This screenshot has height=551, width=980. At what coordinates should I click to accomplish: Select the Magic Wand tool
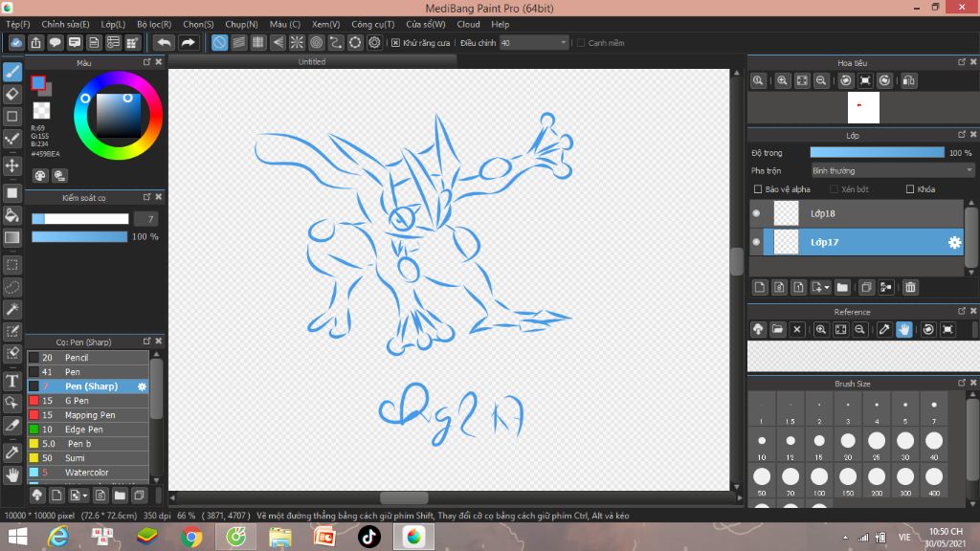[12, 309]
